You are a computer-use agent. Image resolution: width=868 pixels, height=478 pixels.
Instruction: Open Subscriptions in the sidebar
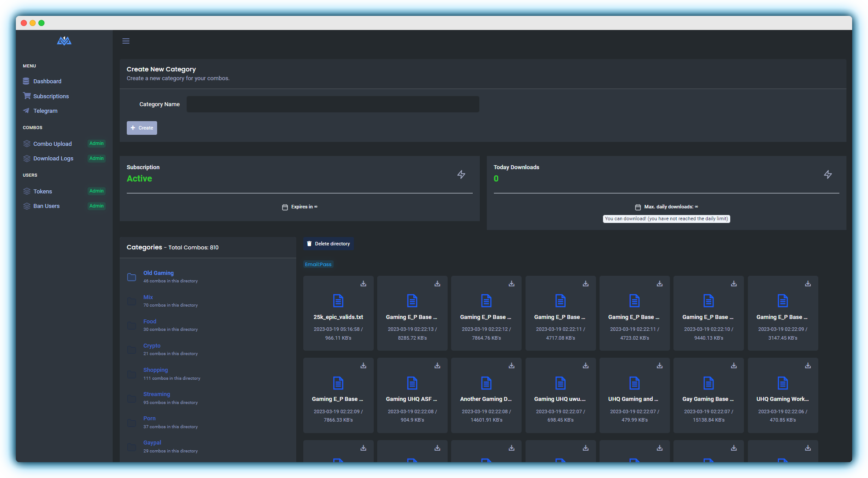coord(51,96)
